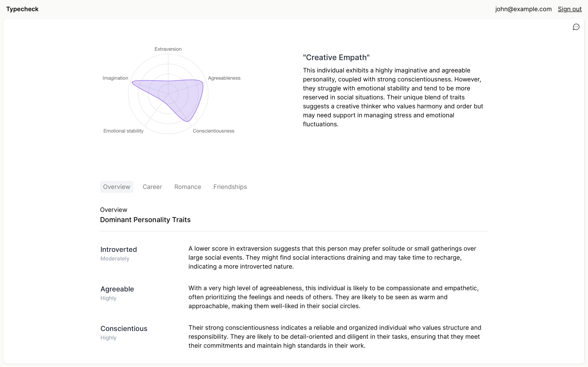Click the Agreeable trait title
The image size is (588, 367).
point(117,289)
